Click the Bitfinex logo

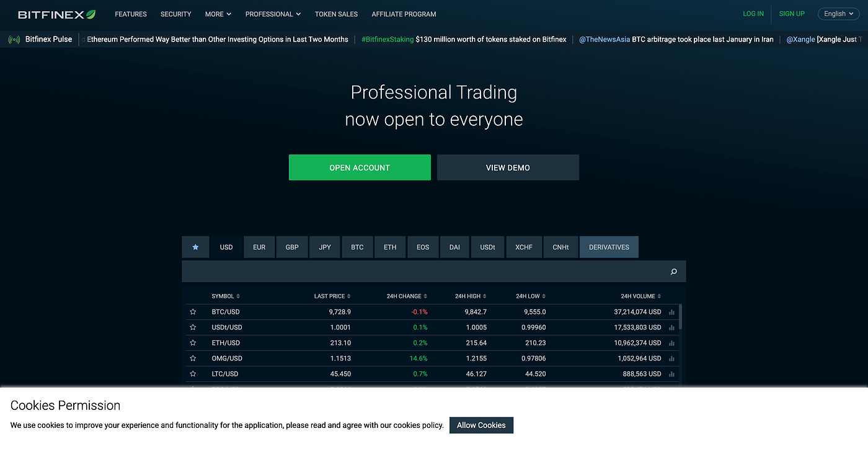(x=56, y=14)
